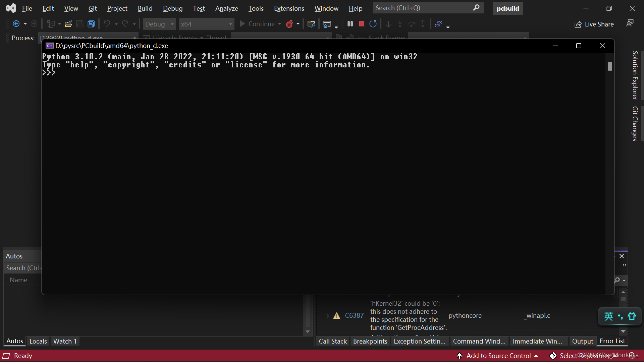Click the Save All icon
The height and width of the screenshot is (362, 644).
point(91,24)
